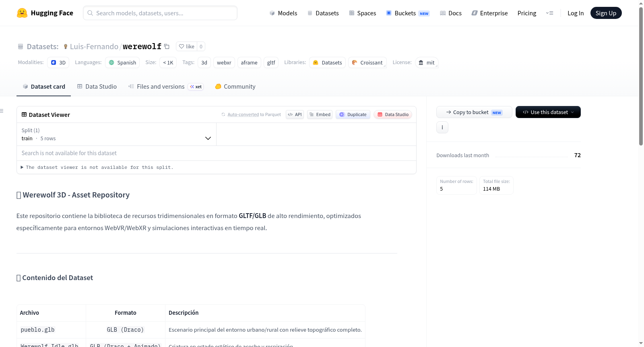Click the API button in Dataset Viewer
Screen dimensions: 644x347
point(295,114)
